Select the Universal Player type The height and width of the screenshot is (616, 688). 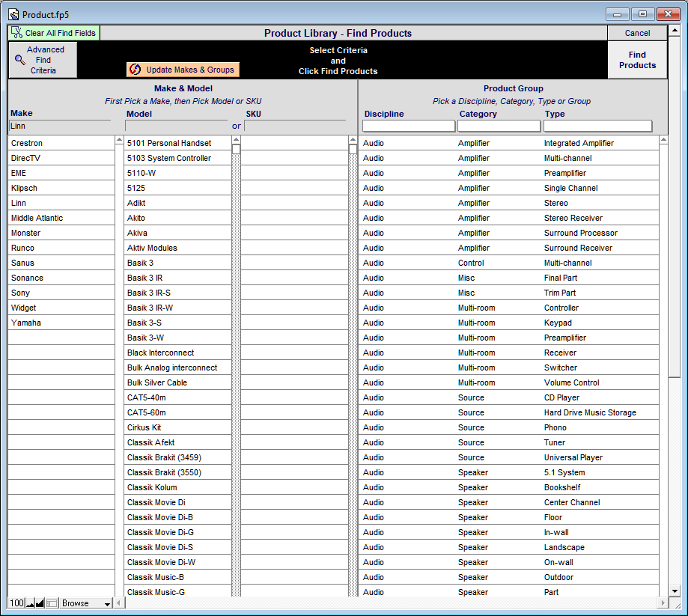tap(509, 457)
